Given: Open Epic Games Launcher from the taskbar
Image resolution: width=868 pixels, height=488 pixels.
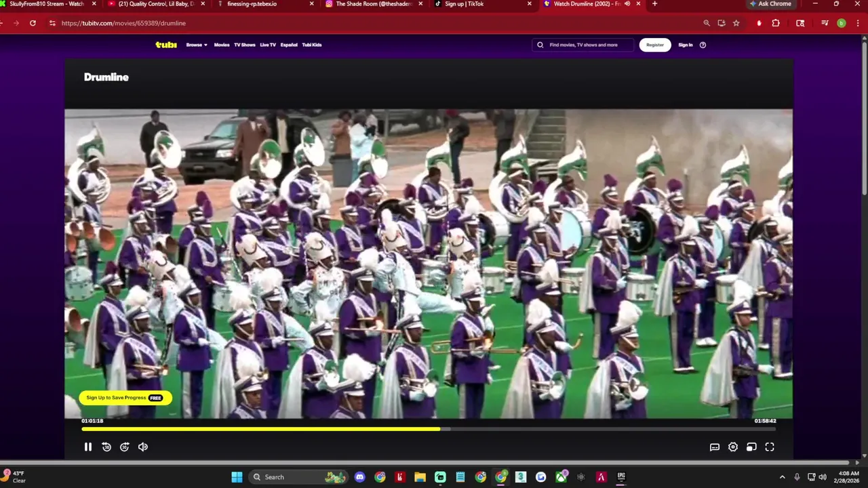Looking at the screenshot, I should 621,477.
